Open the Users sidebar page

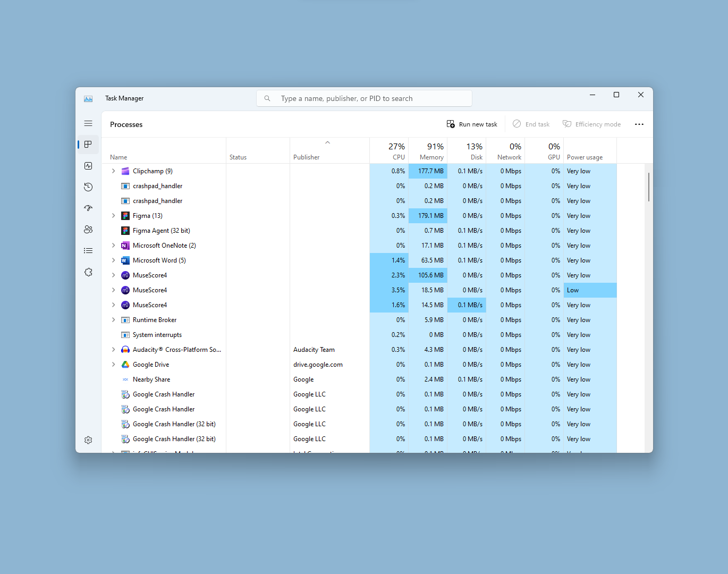(x=88, y=230)
